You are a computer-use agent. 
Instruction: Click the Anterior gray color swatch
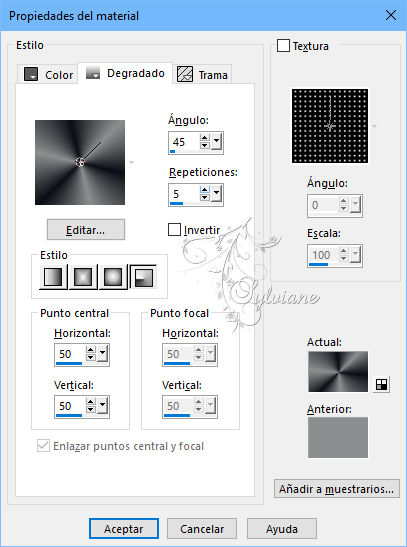pos(338,437)
